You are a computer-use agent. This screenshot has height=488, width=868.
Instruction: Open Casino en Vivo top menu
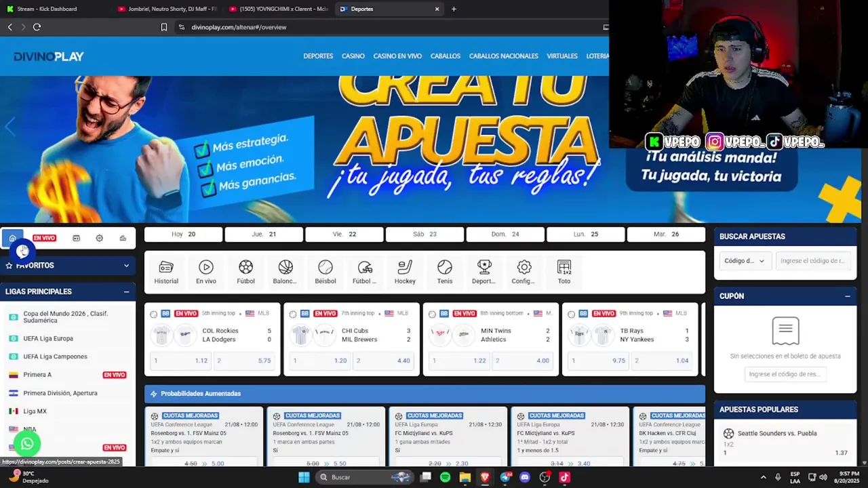(397, 56)
